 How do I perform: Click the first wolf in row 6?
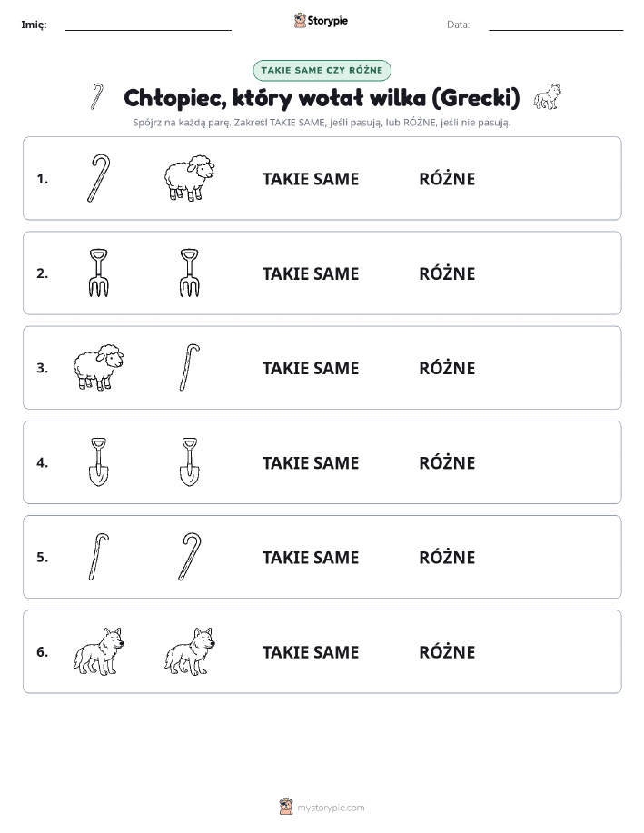(x=98, y=651)
